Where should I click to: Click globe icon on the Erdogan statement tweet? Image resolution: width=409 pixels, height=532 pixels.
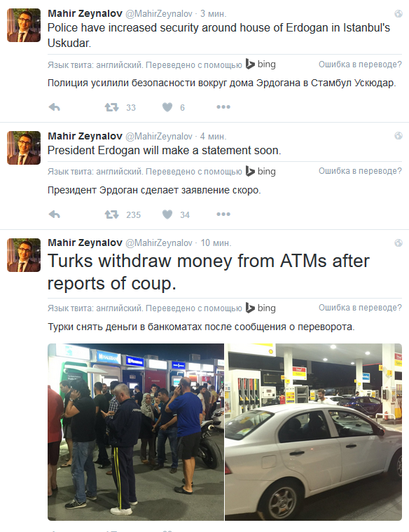(x=398, y=136)
